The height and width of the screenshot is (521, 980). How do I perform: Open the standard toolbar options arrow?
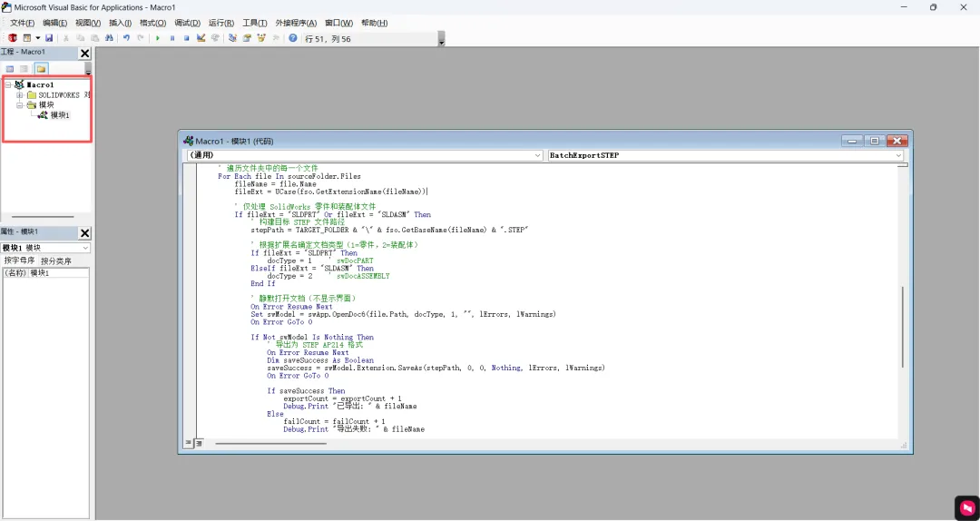[x=442, y=41]
